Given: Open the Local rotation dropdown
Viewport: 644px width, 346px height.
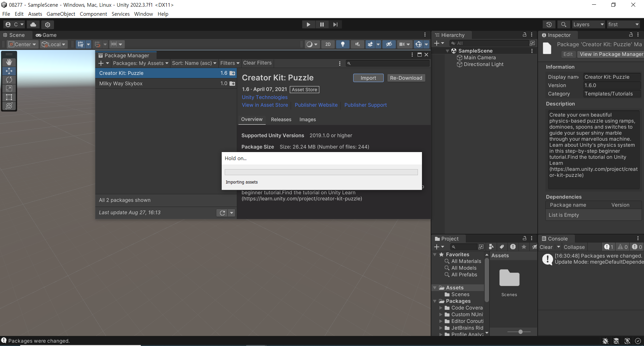Looking at the screenshot, I should point(53,44).
